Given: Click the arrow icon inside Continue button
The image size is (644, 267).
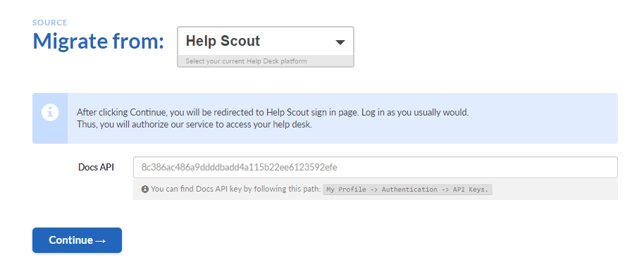Looking at the screenshot, I should coord(101,241).
